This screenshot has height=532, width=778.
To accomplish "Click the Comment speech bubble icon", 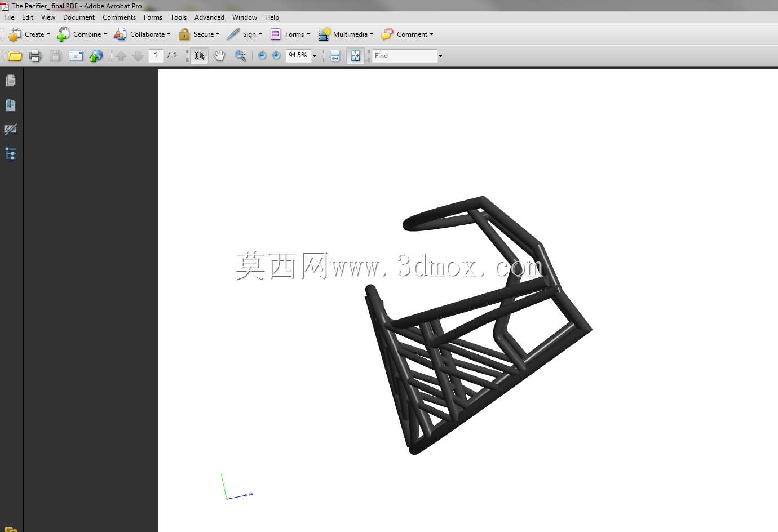I will (387, 34).
